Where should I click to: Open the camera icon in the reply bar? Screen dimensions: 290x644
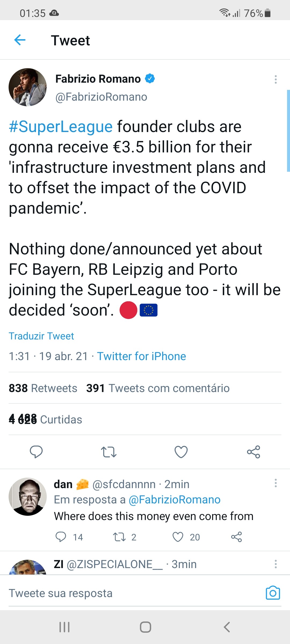273,593
